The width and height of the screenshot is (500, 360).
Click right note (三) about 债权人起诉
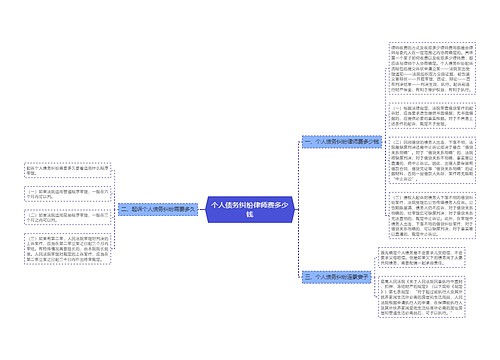click(432, 215)
